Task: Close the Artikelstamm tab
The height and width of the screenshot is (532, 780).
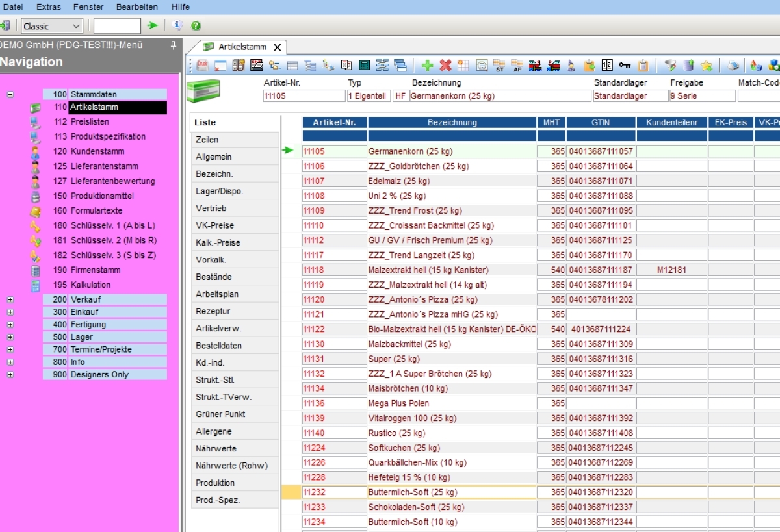Action: [x=278, y=47]
